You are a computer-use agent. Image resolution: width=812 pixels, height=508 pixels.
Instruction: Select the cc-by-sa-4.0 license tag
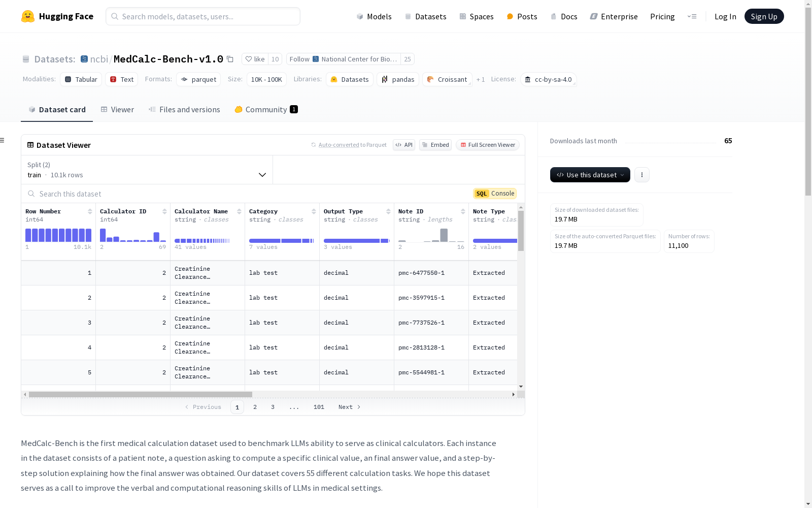(x=548, y=79)
